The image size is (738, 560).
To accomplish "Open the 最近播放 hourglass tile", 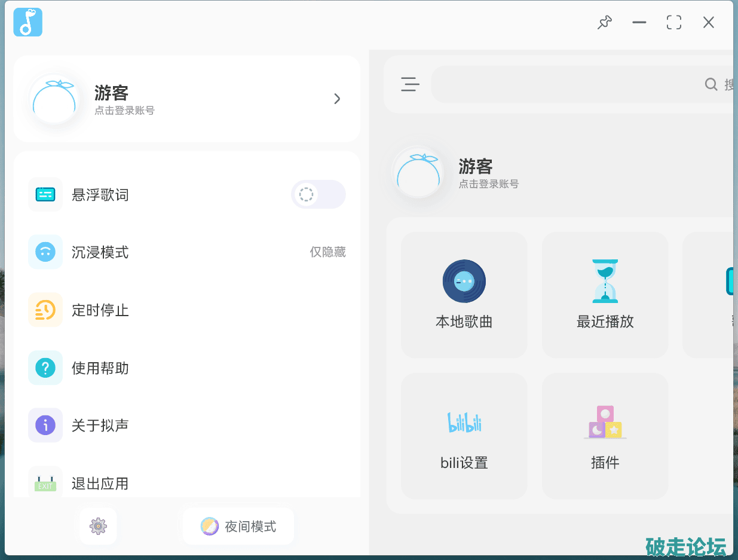I will point(605,295).
